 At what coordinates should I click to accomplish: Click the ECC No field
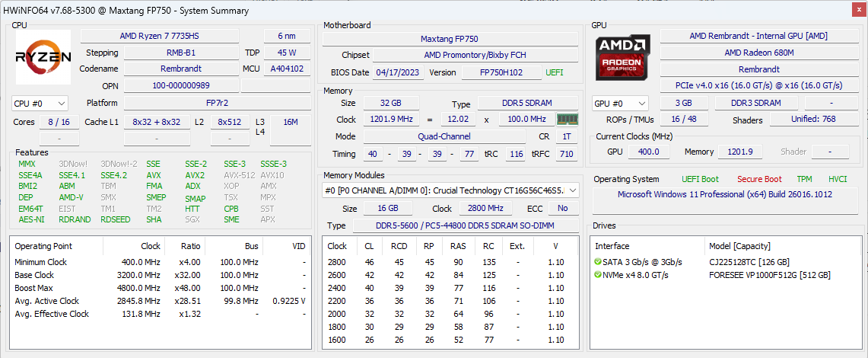click(563, 208)
